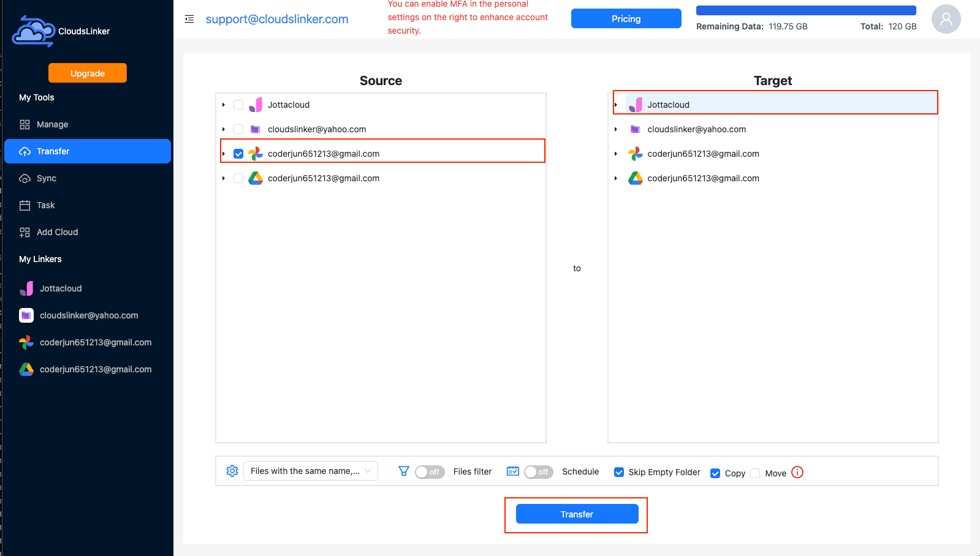Screen dimensions: 980x556
Task: Expand cloudslinker@yahoo.com in Target tree
Action: pyautogui.click(x=616, y=129)
